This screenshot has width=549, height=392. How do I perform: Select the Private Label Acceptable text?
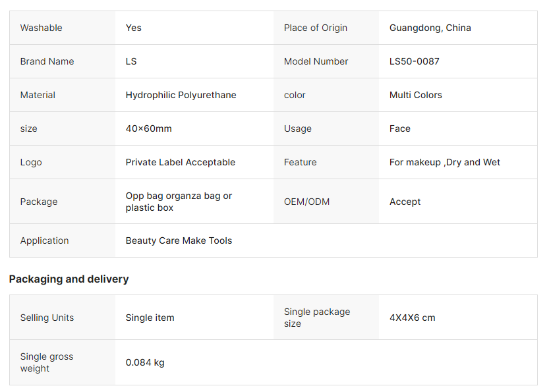180,162
